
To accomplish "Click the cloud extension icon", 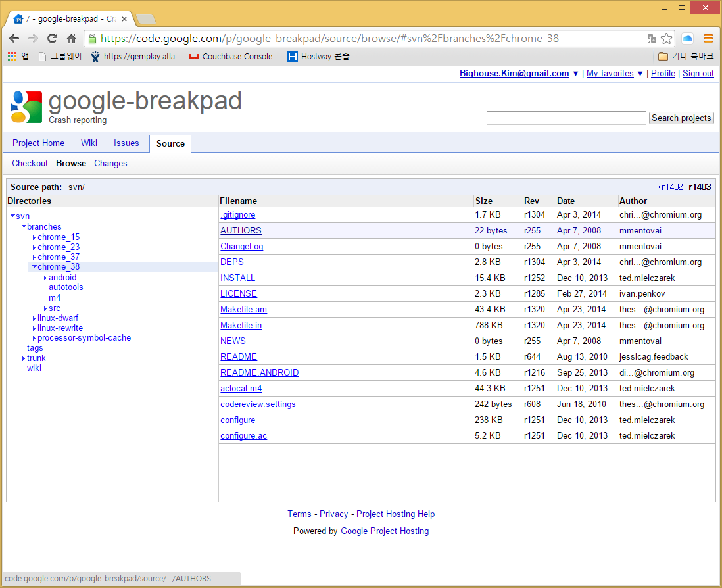I will click(687, 39).
